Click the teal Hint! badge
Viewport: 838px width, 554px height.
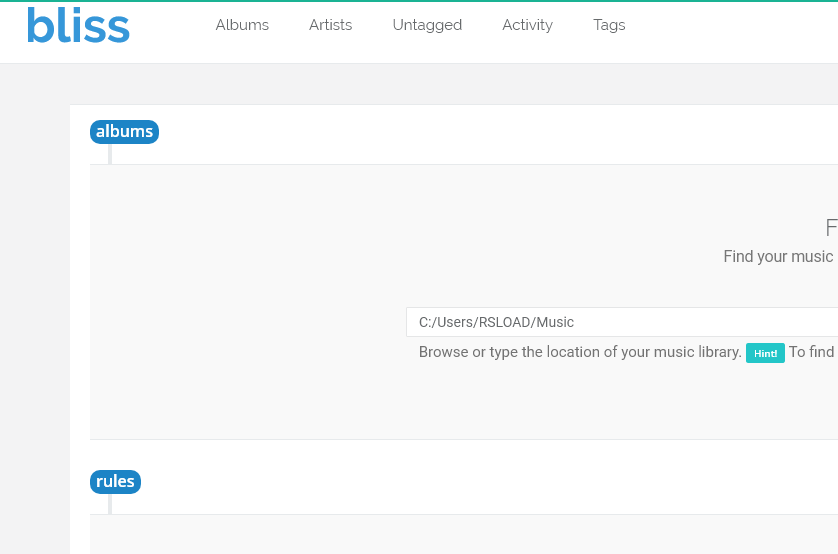765,353
